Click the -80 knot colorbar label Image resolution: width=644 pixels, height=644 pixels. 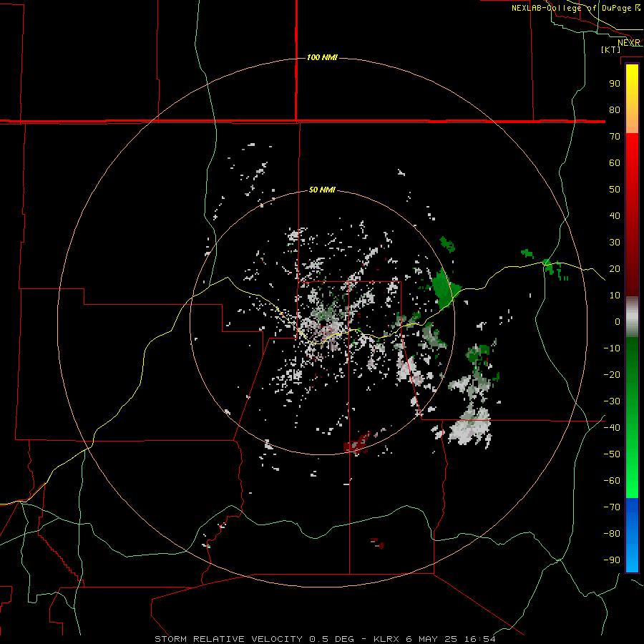pos(612,534)
